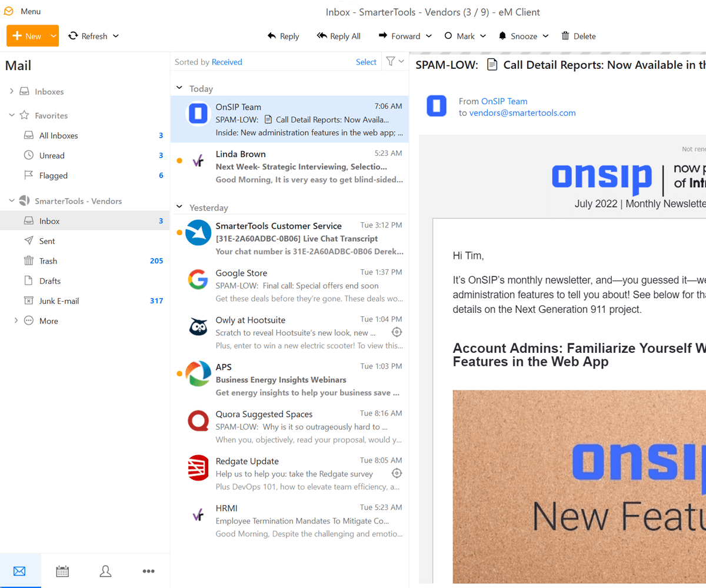Expand the Forward dropdown arrow

tap(430, 36)
